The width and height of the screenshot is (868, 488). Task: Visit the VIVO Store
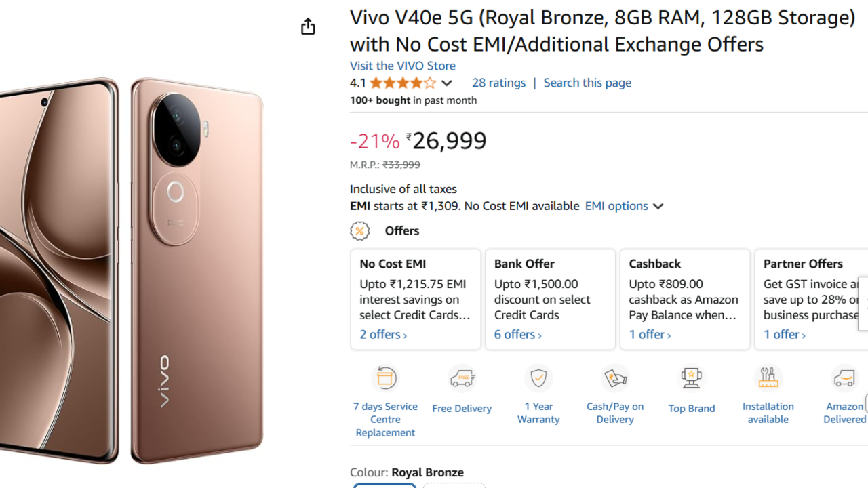tap(403, 66)
